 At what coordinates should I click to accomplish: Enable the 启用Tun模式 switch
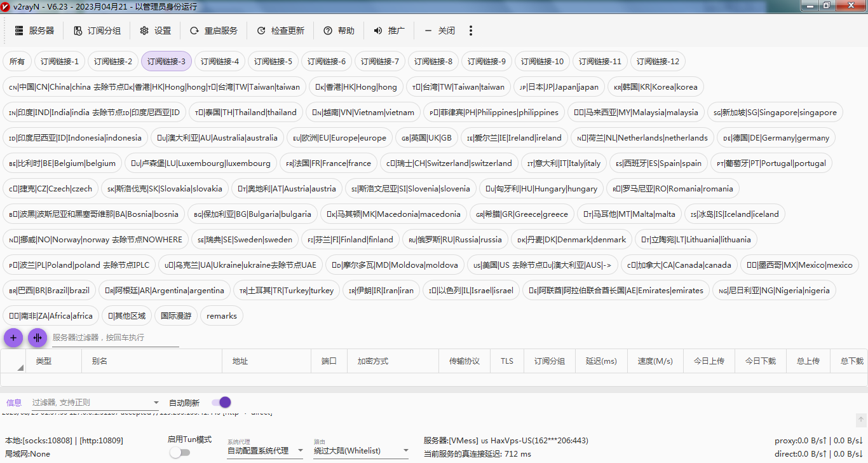click(x=180, y=452)
